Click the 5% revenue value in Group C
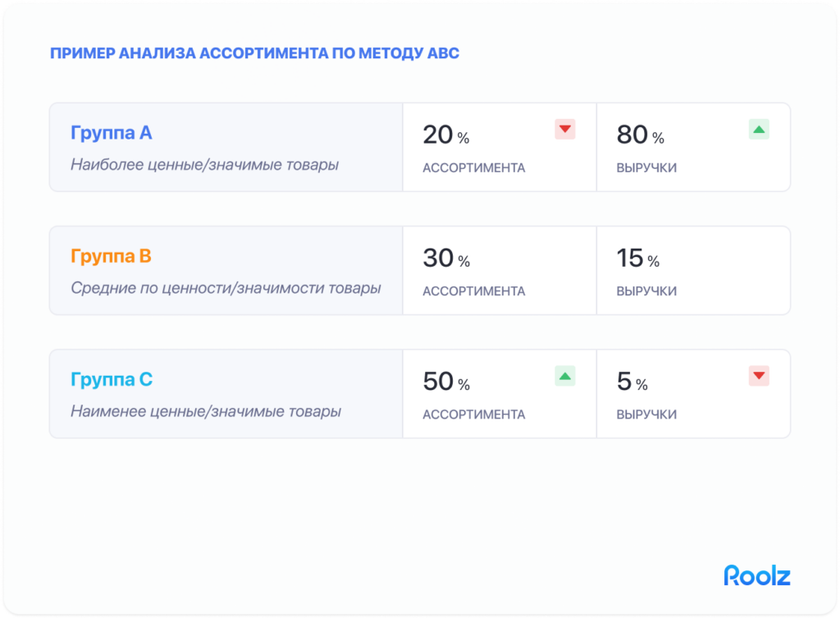 coord(632,382)
